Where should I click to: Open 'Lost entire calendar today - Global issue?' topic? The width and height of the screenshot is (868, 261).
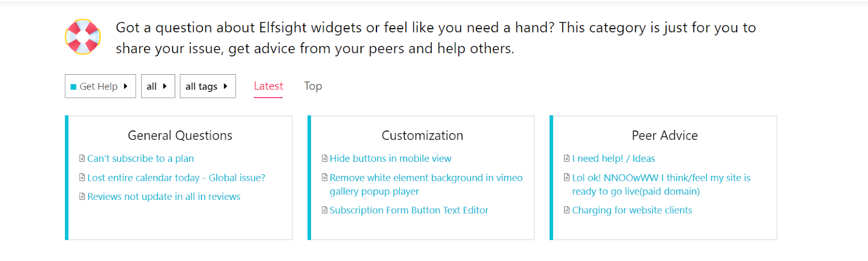(176, 178)
